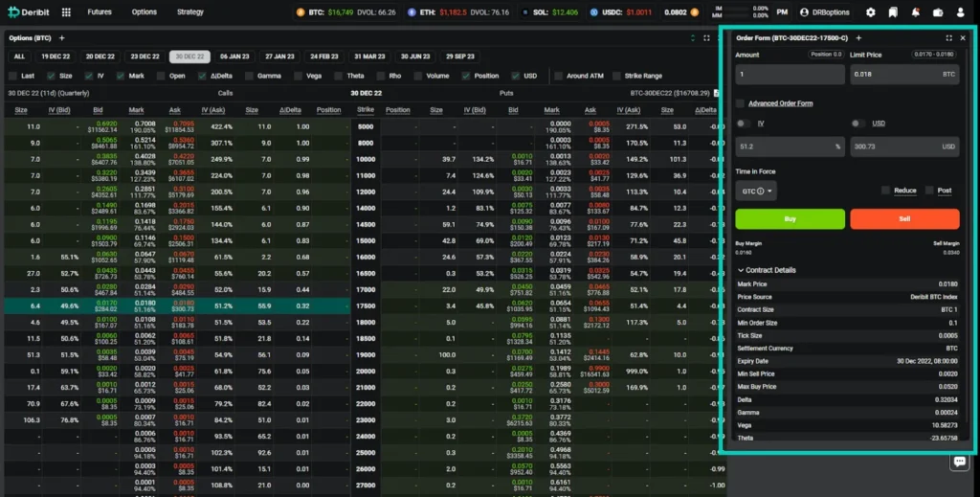Add a new tab next to Options (BTC)
The height and width of the screenshot is (497, 980).
tap(62, 38)
